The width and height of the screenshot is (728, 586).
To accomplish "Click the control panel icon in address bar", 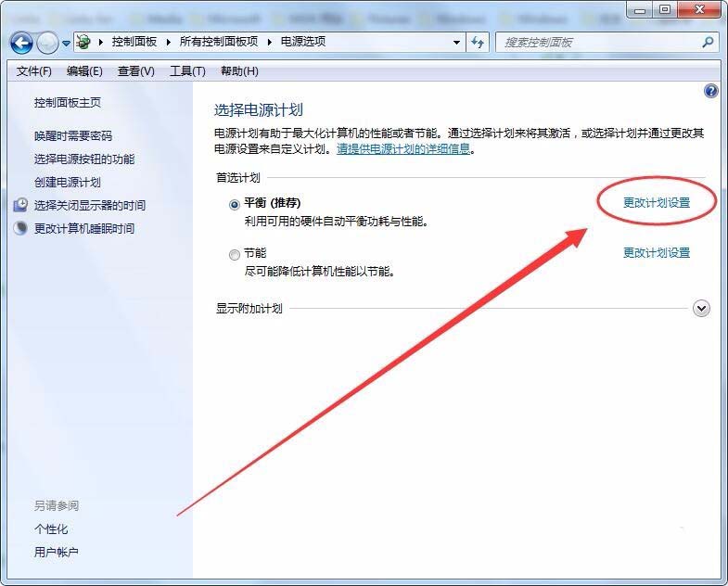I will coord(83,42).
